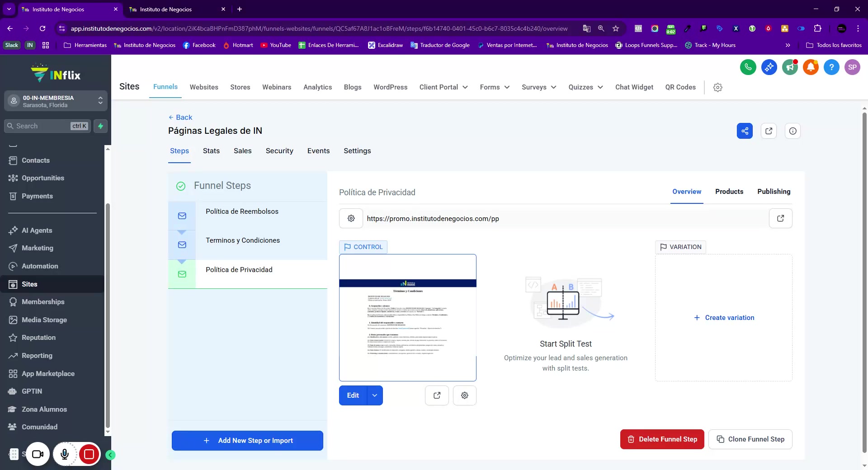Viewport: 868px width, 470px height.
Task: Switch to second Instituto de Negocios browser tab
Action: (x=177, y=9)
